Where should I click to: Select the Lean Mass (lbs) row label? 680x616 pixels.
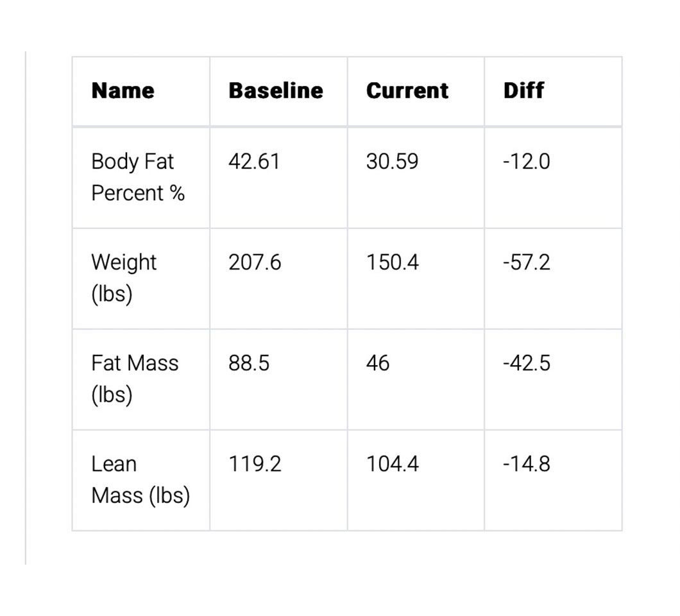140,480
